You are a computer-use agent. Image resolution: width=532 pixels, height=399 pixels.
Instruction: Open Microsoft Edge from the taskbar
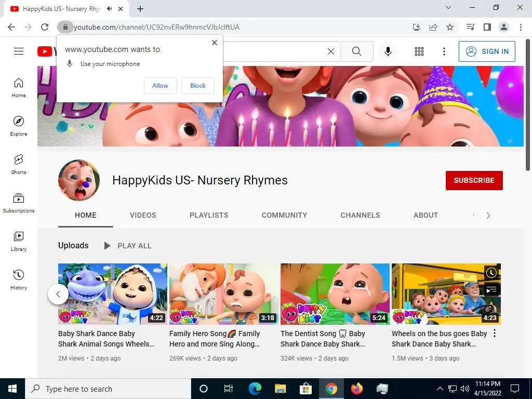(255, 389)
